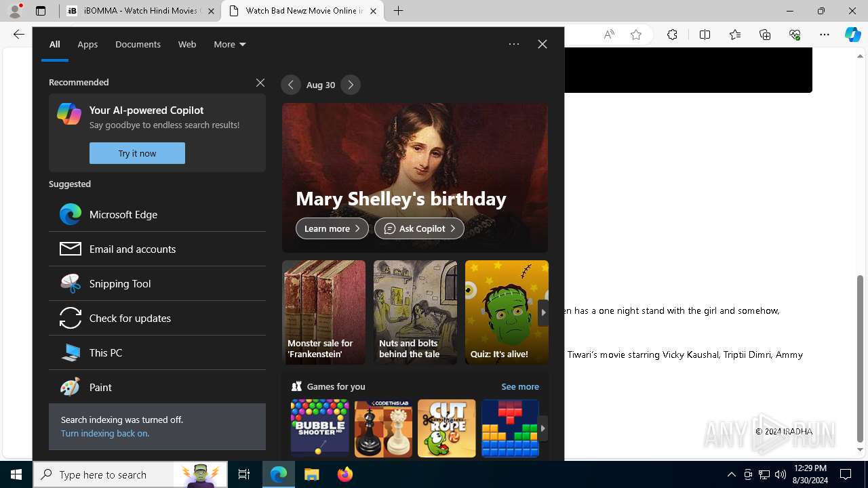The height and width of the screenshot is (488, 868).
Task: Close the iBOMMA tab
Action: [211, 11]
